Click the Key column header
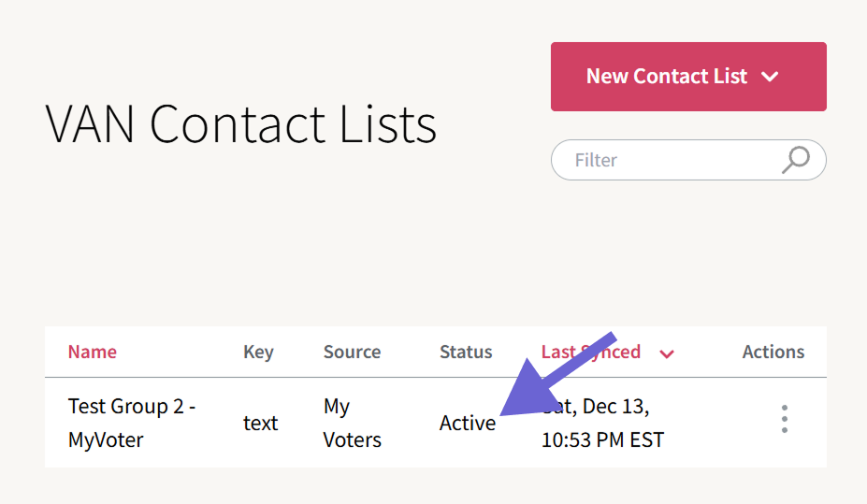 coord(258,352)
